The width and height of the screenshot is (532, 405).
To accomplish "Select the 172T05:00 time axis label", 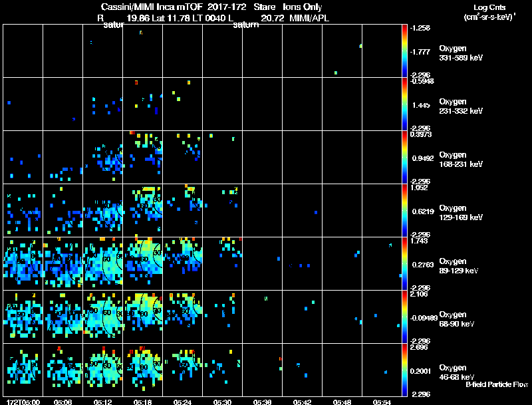I will (23, 402).
